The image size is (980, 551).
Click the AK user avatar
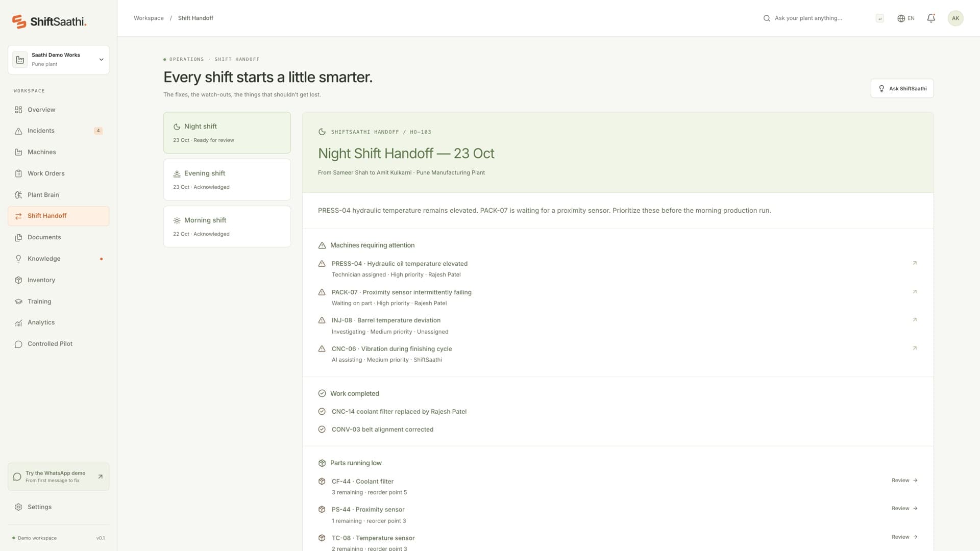coord(955,18)
